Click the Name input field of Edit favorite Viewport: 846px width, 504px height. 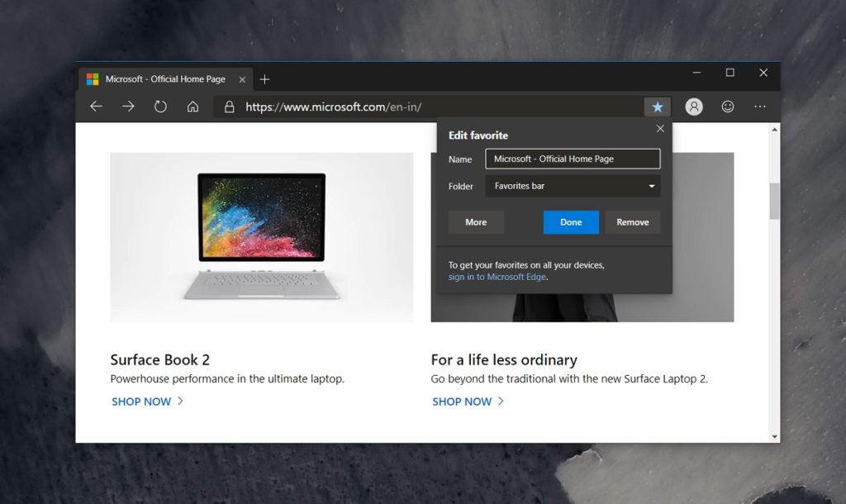point(573,159)
